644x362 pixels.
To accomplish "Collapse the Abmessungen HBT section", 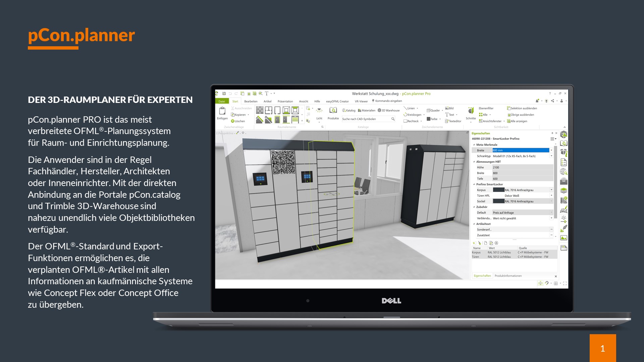I will coord(474,162).
